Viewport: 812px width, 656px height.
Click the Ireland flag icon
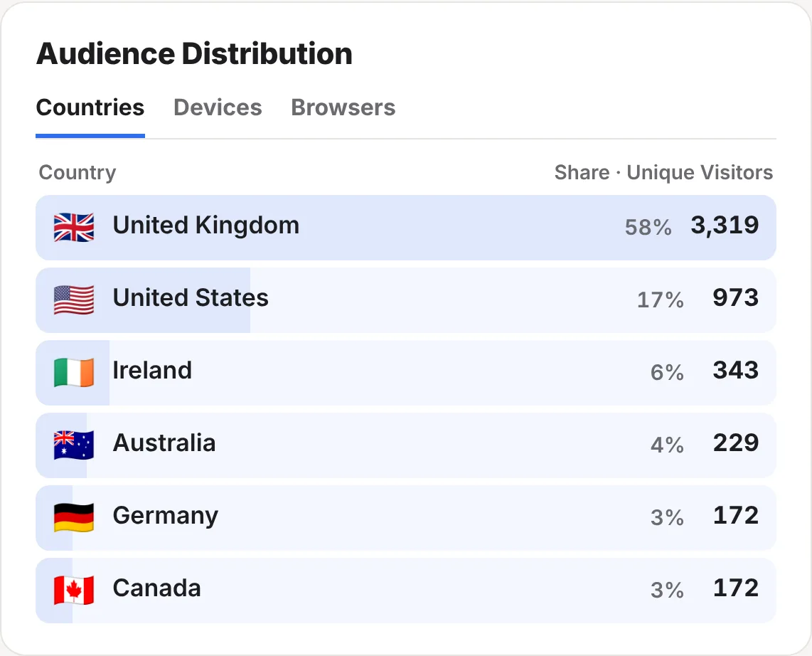pyautogui.click(x=74, y=373)
